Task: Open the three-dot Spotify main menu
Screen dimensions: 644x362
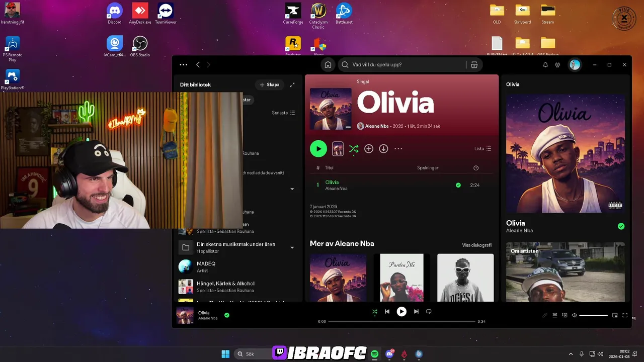Action: (183, 65)
